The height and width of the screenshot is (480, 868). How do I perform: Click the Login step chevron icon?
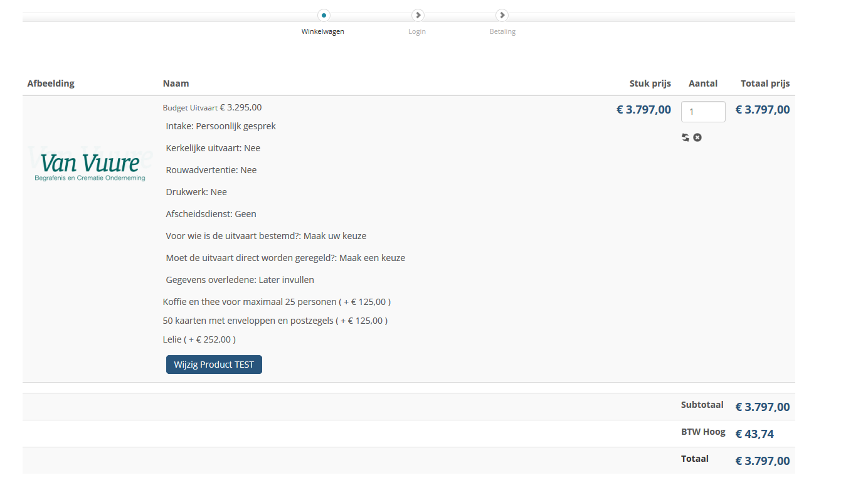click(x=418, y=15)
